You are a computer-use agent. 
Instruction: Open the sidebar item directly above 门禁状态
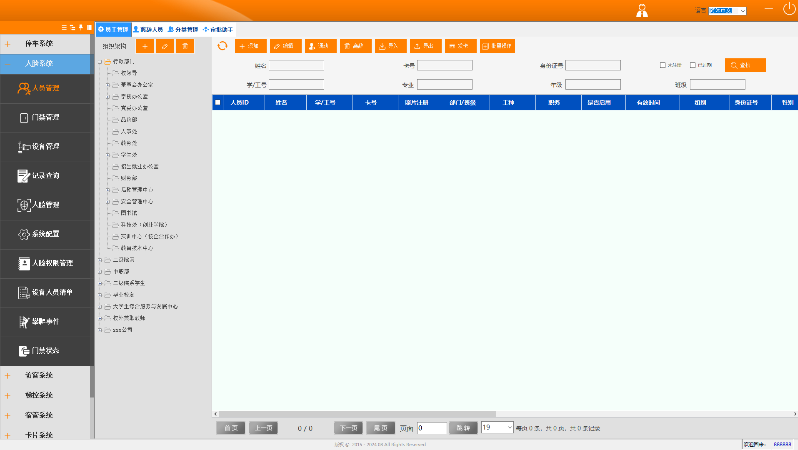[x=46, y=322]
